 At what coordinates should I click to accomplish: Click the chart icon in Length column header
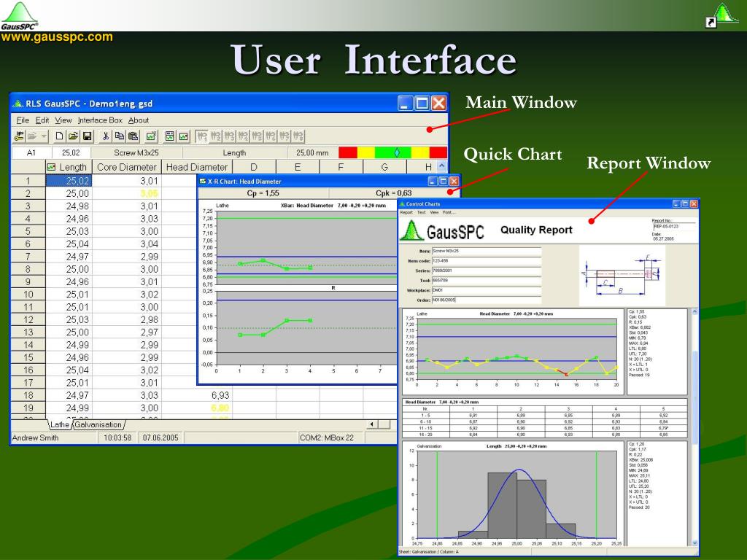click(52, 167)
